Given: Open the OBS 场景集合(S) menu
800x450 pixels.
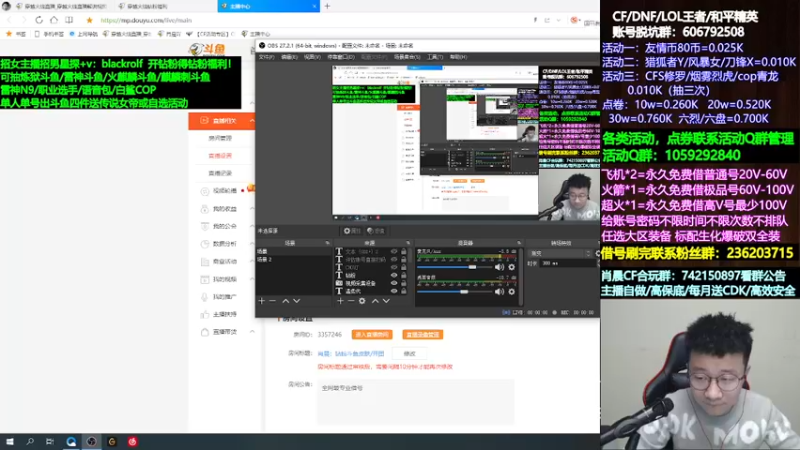Looking at the screenshot, I should point(407,57).
